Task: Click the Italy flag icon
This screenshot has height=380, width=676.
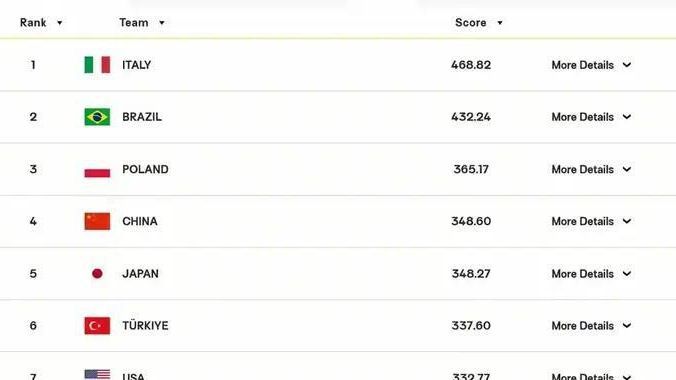Action: [97, 65]
